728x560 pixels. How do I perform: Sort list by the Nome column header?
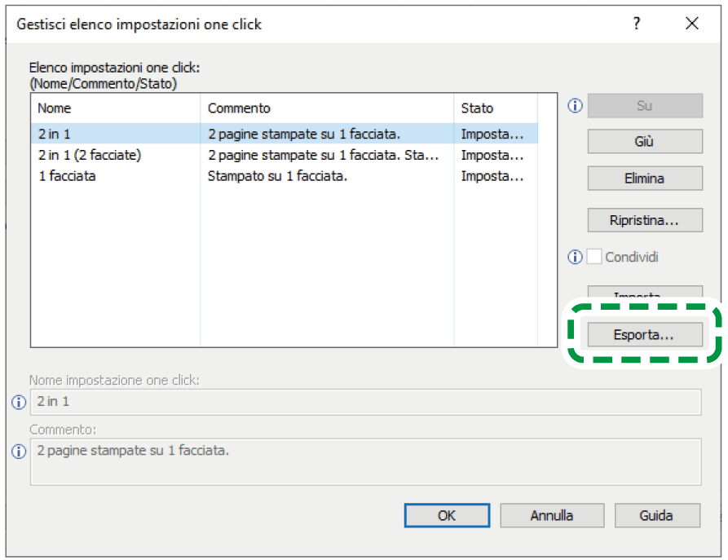115,108
